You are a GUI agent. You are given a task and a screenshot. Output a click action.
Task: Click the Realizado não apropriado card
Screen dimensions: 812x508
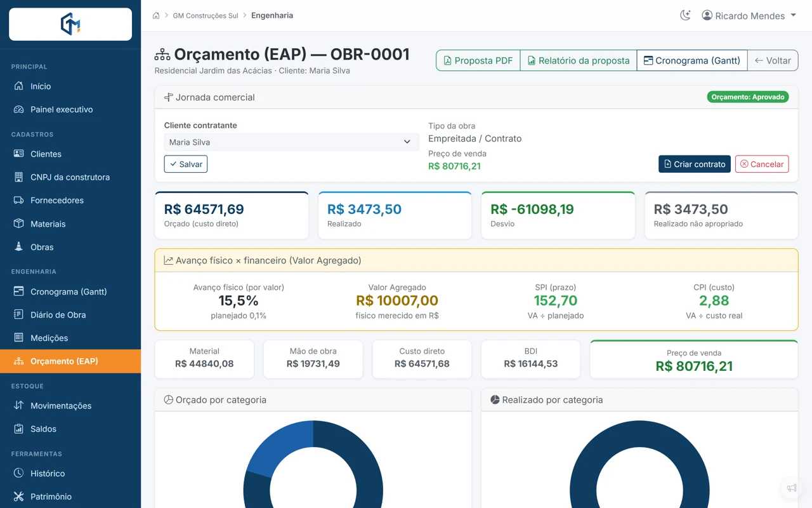(x=721, y=215)
